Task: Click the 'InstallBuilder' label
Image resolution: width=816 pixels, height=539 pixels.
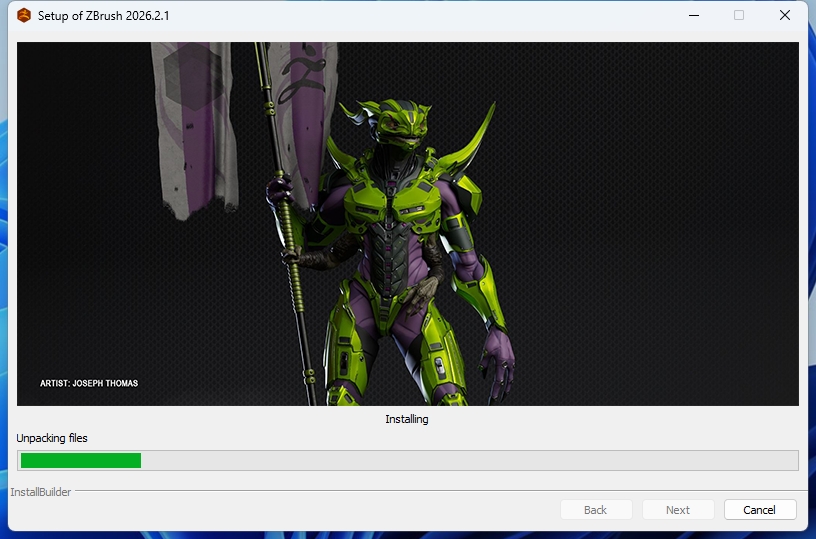Action: (41, 492)
